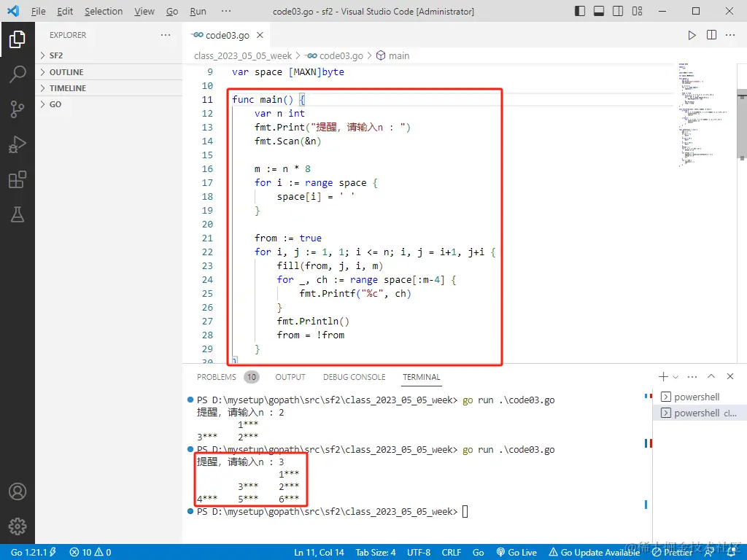Click breadcrumb class_2023_05_05_week
Image resolution: width=747 pixels, height=560 pixels.
click(x=242, y=55)
